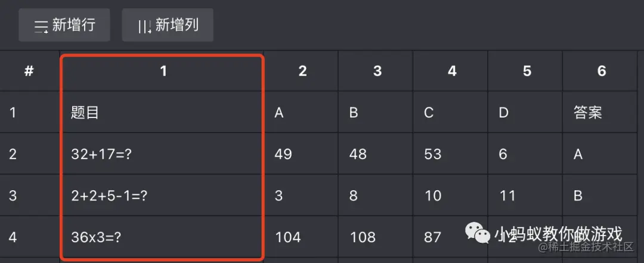Click the add-row icon beside 新增行
The width and height of the screenshot is (644, 263).
click(x=41, y=26)
